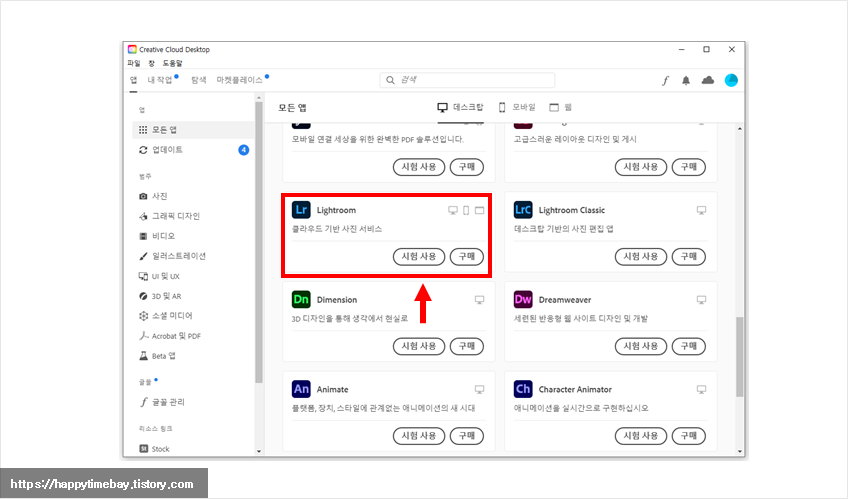Click the Character Animator Ch icon
This screenshot has width=848, height=499.
(x=523, y=389)
